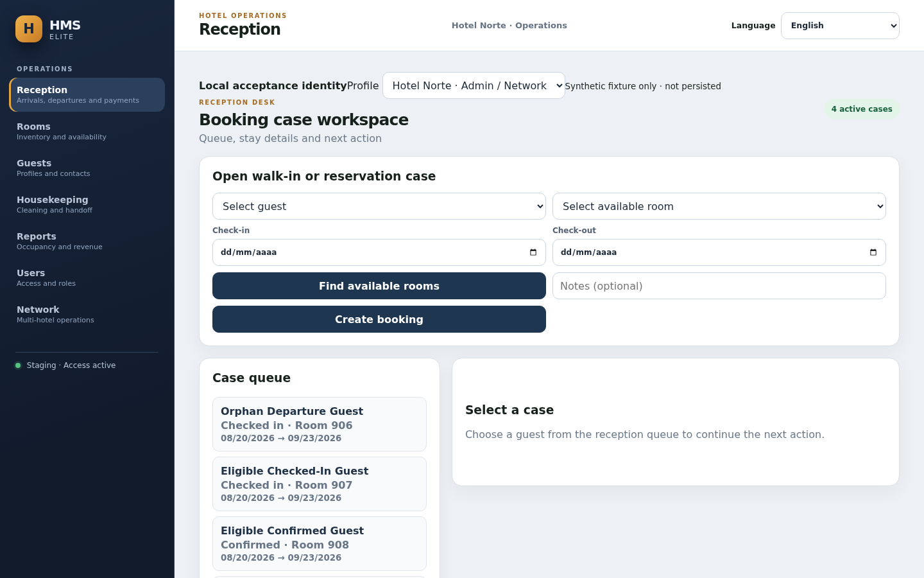Open the Rooms section
The image size is (924, 578).
click(x=87, y=131)
